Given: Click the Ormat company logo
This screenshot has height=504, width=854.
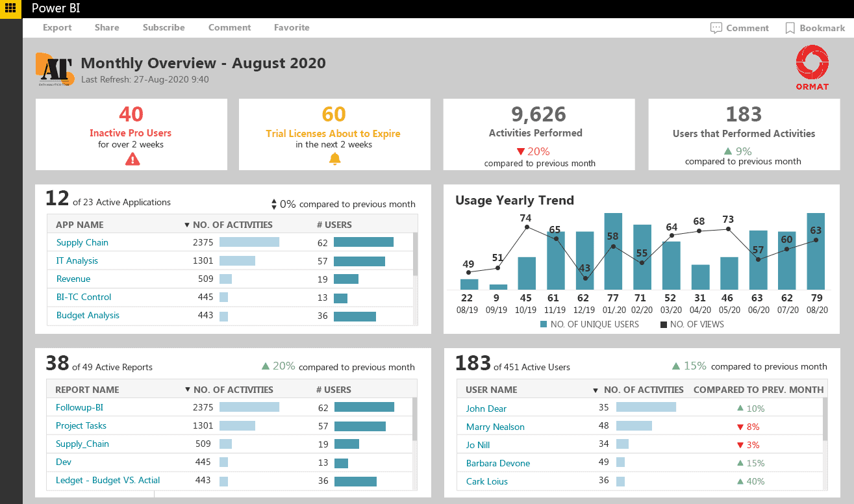Looking at the screenshot, I should [x=812, y=67].
